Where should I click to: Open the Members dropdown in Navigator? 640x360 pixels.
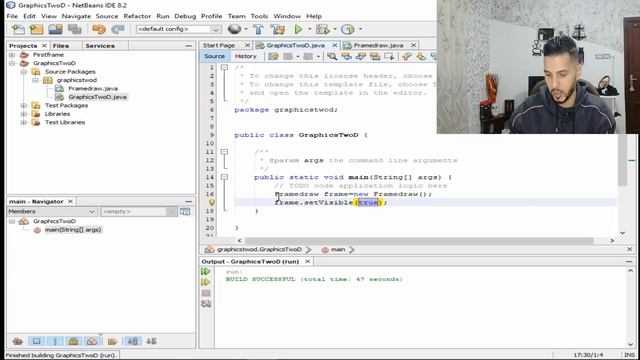[x=52, y=211]
